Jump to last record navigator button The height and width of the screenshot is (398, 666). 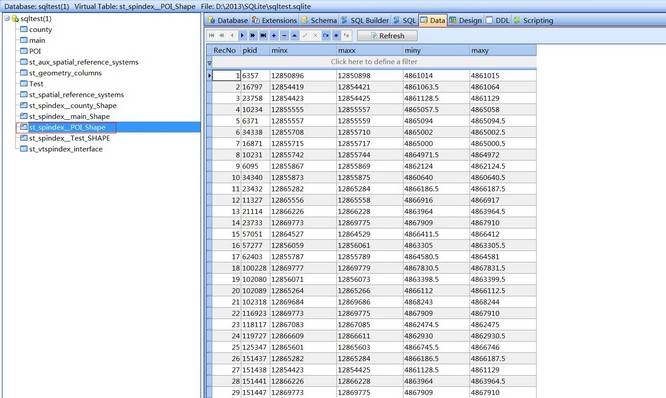263,36
